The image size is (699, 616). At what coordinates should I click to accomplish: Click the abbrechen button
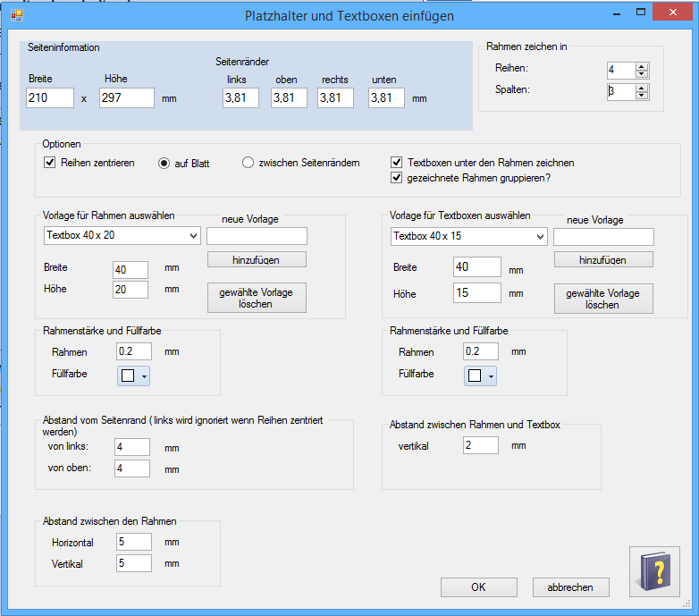(570, 587)
